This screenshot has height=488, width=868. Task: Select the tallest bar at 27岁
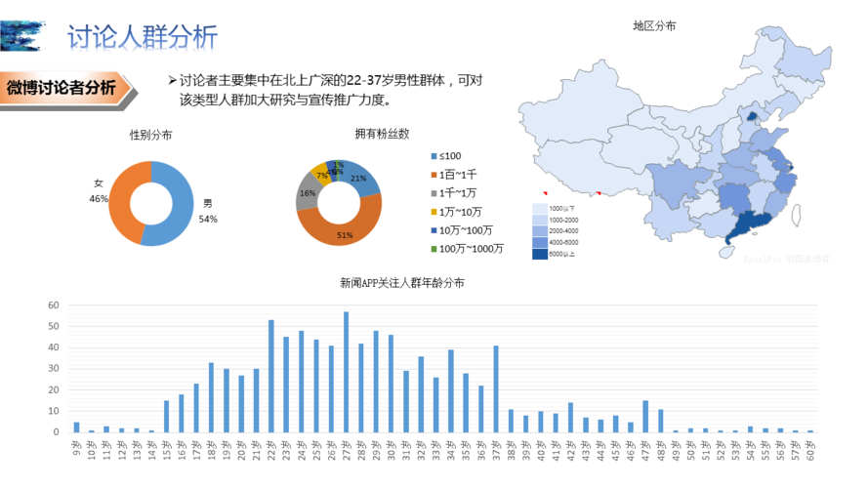point(346,372)
